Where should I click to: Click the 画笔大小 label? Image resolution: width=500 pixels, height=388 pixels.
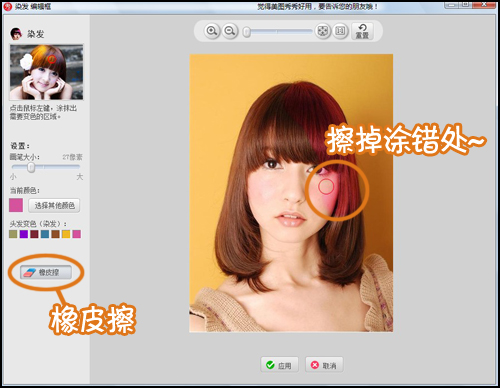click(25, 157)
